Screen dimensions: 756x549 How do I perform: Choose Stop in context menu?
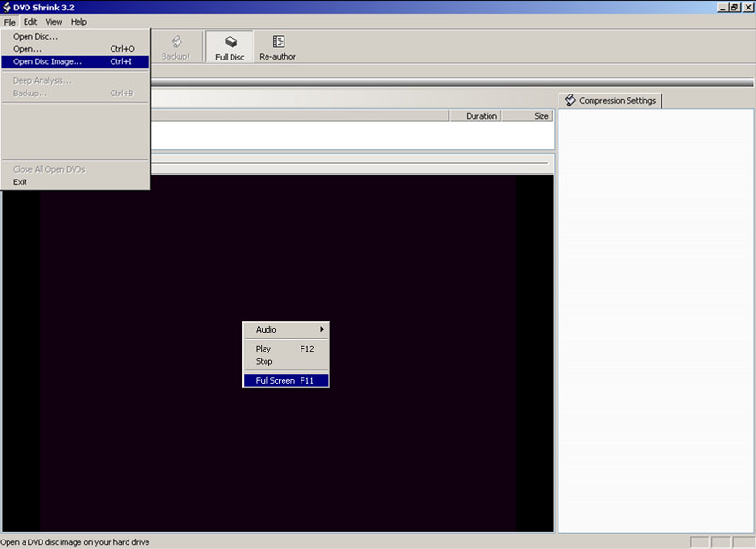point(286,361)
